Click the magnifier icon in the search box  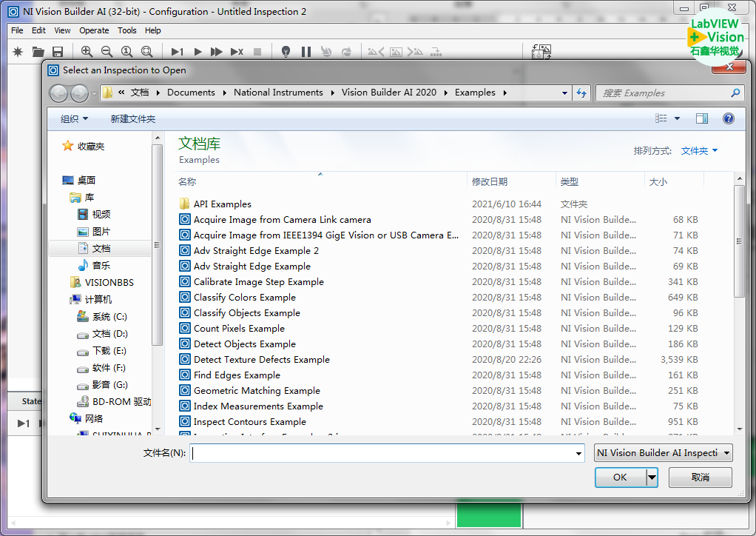(x=735, y=93)
